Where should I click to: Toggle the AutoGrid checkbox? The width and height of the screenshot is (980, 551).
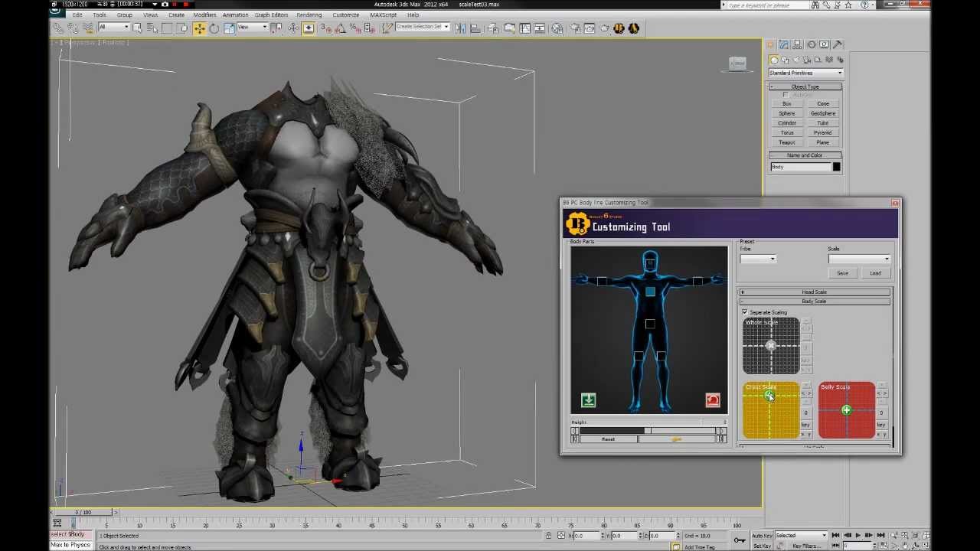(x=786, y=95)
